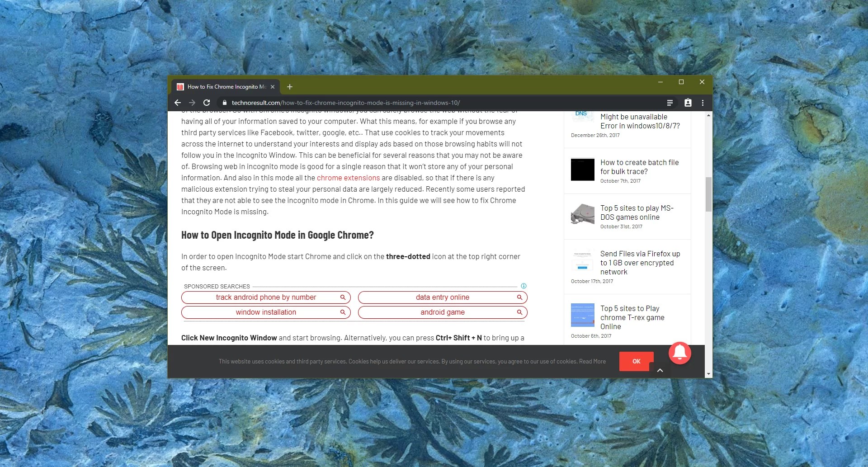Click the Send Files via Firefox thumbnail
Viewport: 868px width, 467px height.
tap(583, 260)
